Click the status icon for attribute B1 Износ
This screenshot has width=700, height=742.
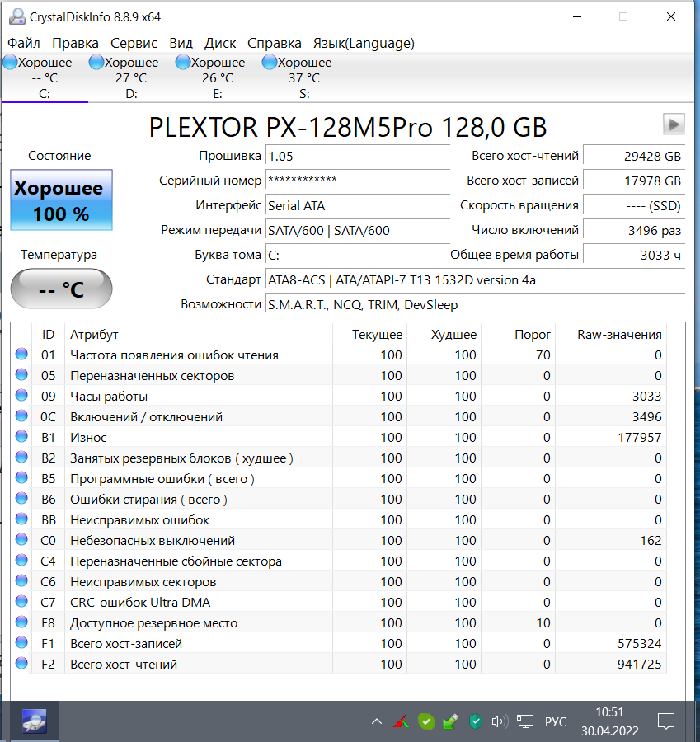click(x=21, y=436)
